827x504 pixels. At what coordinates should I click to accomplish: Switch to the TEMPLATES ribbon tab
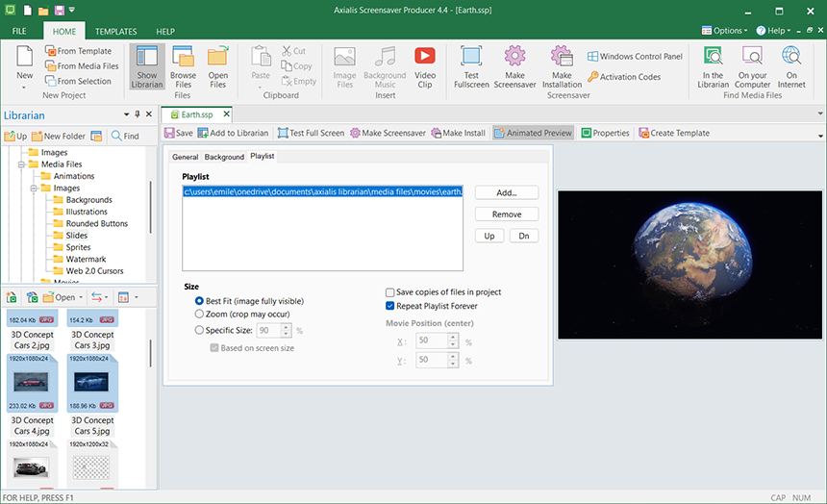[115, 32]
